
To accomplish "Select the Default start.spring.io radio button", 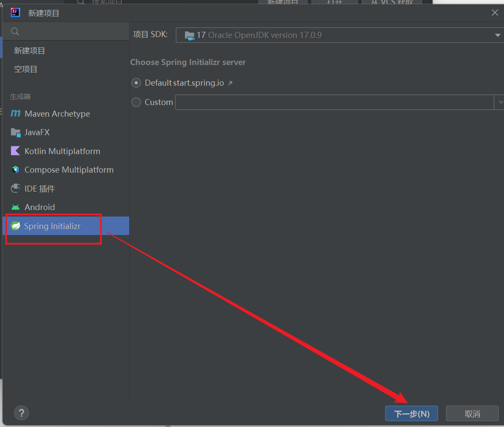I will (136, 83).
